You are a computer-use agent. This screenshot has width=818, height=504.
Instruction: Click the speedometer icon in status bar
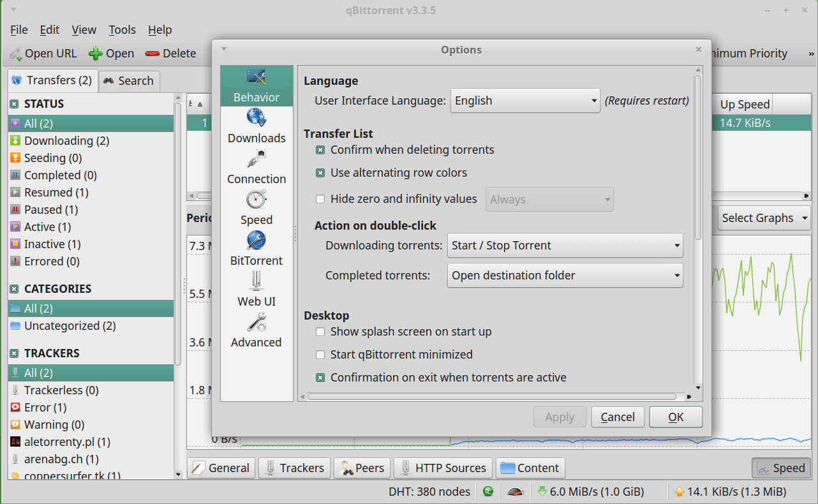click(516, 492)
